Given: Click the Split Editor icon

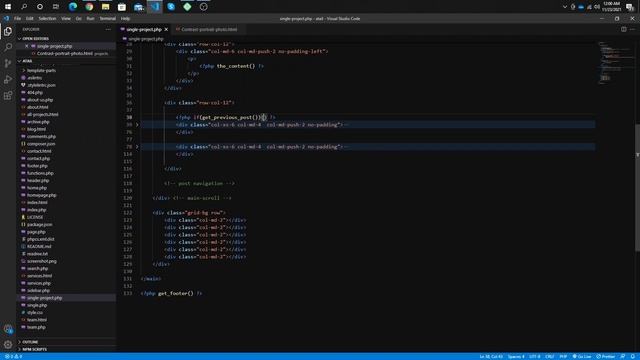Looking at the screenshot, I should coord(624,29).
